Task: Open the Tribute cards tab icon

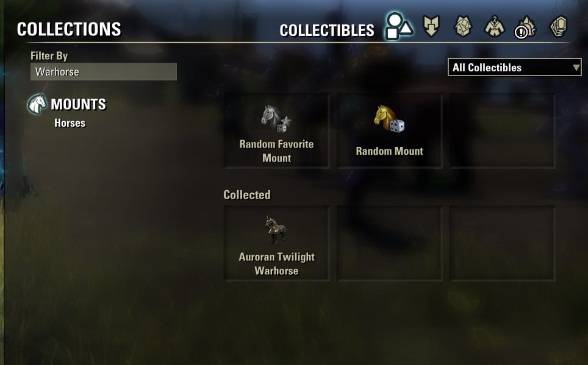Action: click(558, 26)
